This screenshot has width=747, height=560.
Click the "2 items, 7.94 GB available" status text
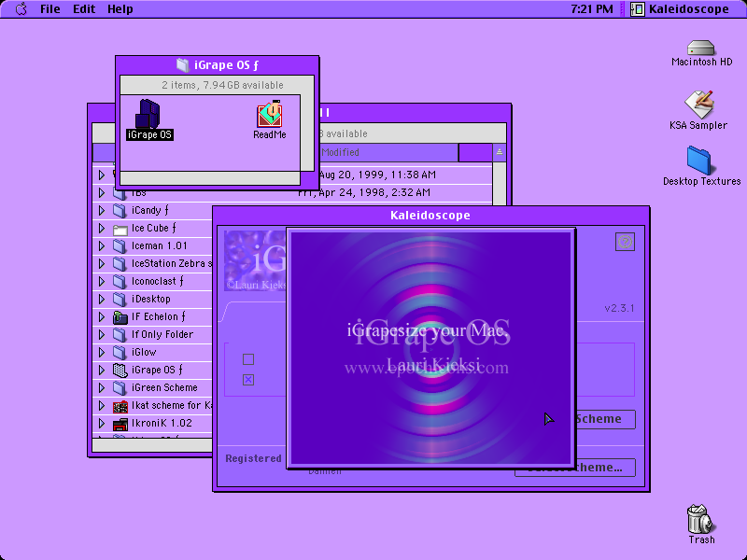coord(222,85)
